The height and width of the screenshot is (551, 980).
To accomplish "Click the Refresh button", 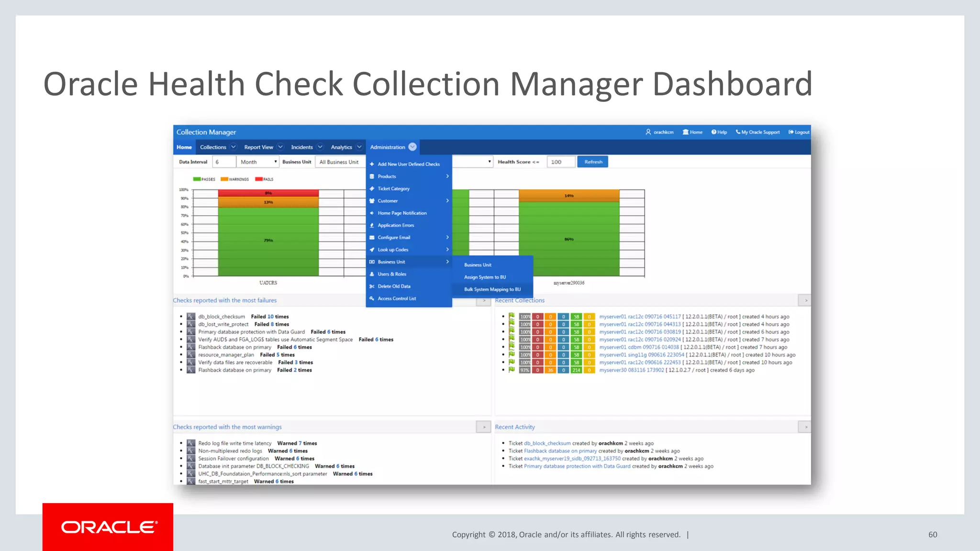I will pyautogui.click(x=593, y=162).
